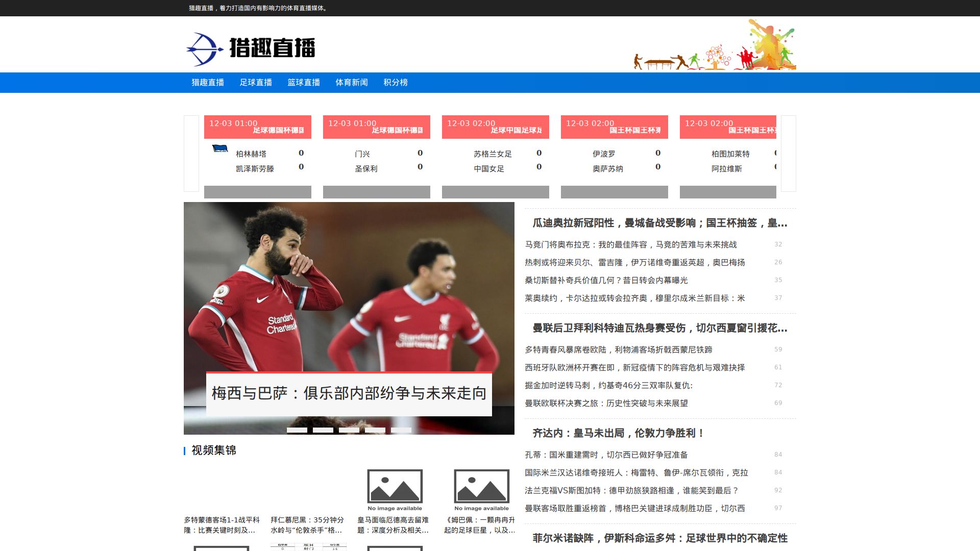This screenshot has height=551, width=980.
Task: Select the first carousel slide indicator
Action: tap(297, 430)
